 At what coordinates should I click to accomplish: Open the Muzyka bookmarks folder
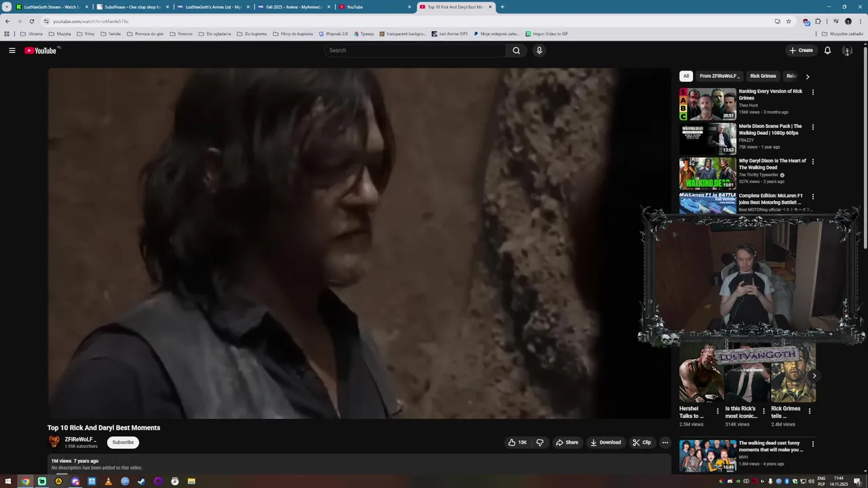click(60, 33)
